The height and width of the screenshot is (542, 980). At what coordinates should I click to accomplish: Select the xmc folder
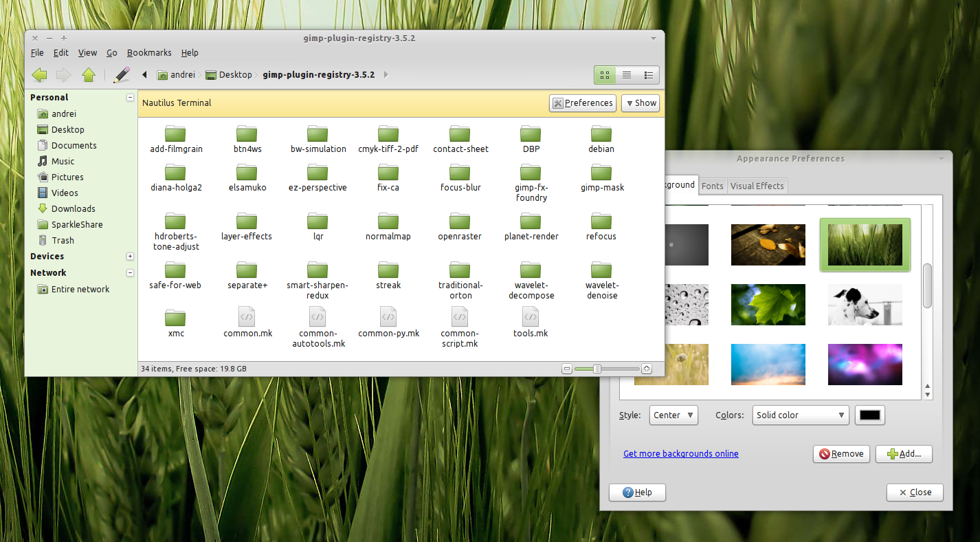click(176, 324)
